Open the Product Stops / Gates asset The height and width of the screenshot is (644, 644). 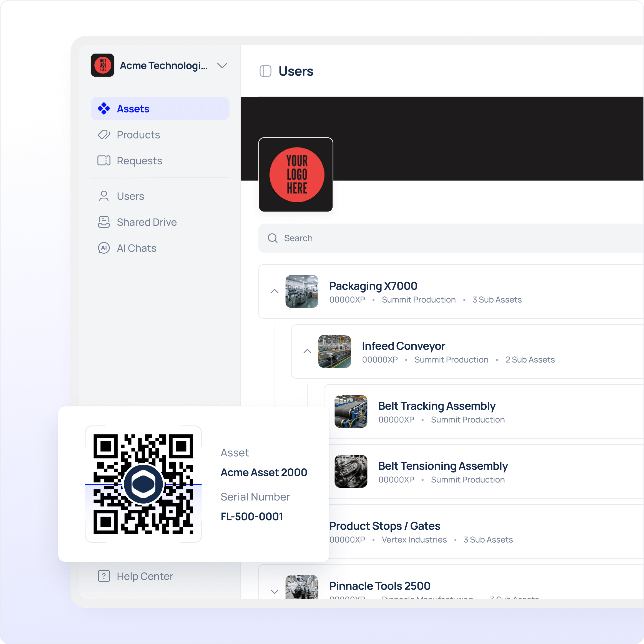click(x=385, y=526)
